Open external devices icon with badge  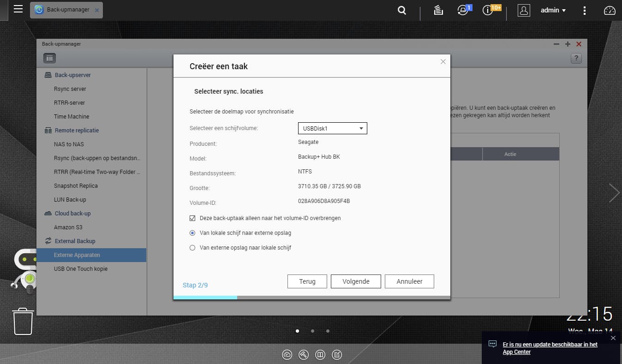[x=463, y=10]
